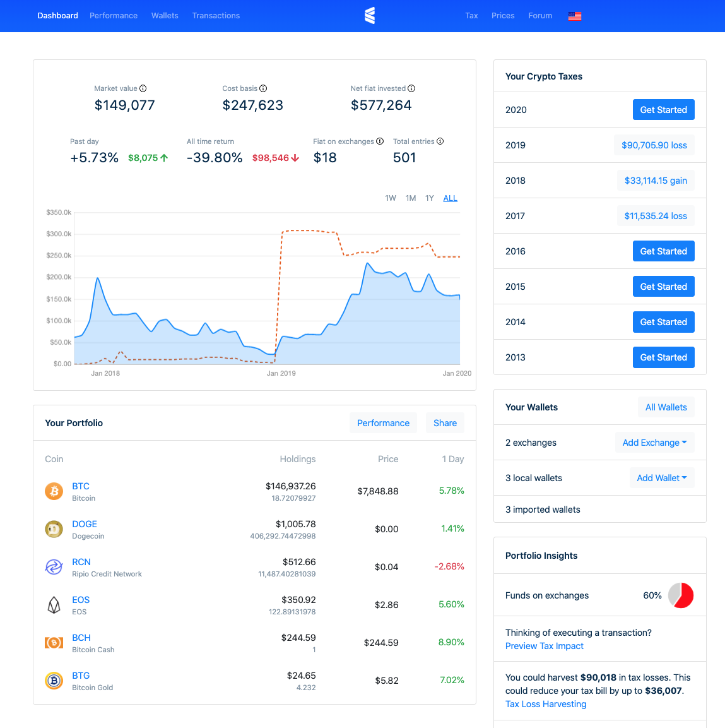The width and height of the screenshot is (725, 728).
Task: Click the '3 local wallets' label
Action: click(x=533, y=478)
